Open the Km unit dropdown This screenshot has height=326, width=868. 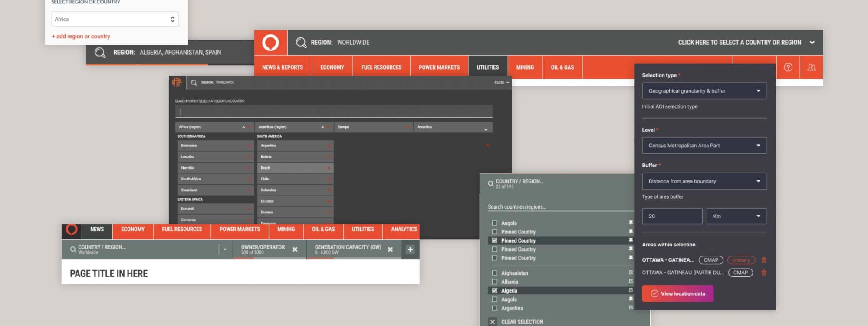(736, 216)
